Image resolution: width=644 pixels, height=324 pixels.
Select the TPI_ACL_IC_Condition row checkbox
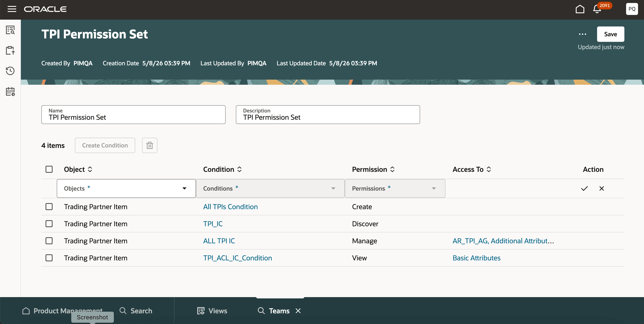click(49, 258)
